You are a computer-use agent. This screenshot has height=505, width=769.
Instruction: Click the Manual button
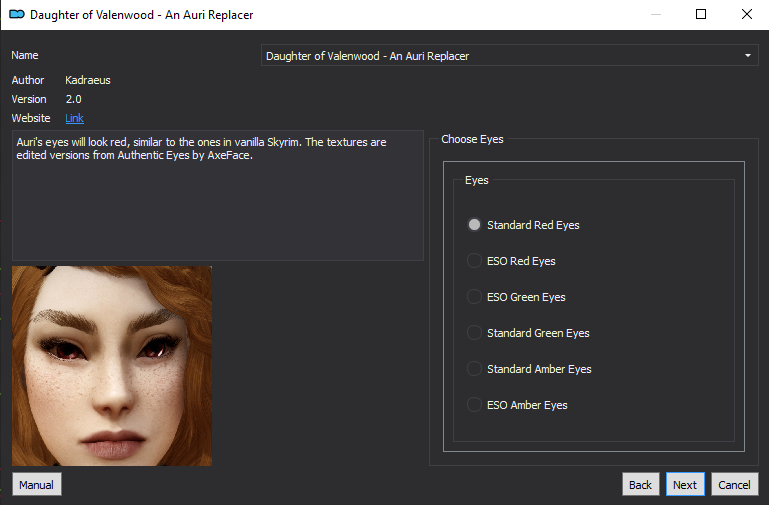point(37,484)
